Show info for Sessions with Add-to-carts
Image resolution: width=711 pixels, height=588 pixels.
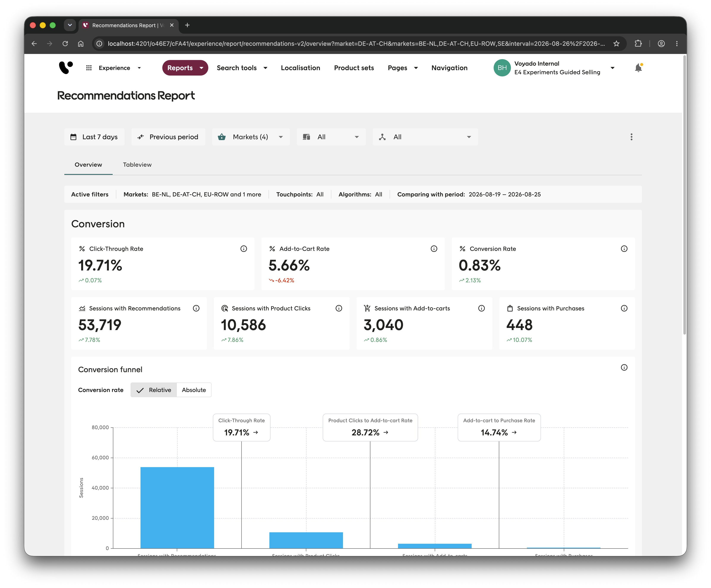click(482, 308)
